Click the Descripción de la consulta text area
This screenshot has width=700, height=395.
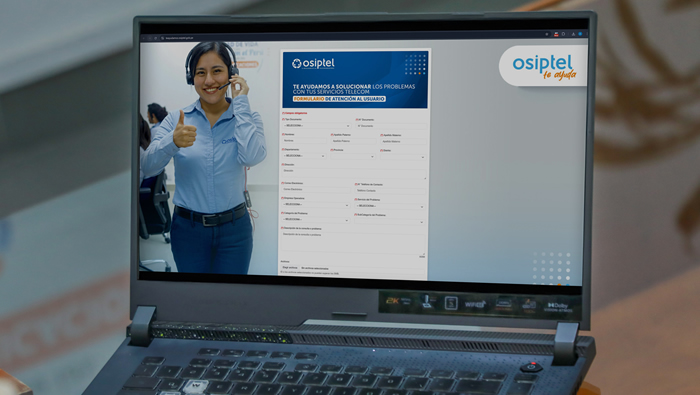353,243
